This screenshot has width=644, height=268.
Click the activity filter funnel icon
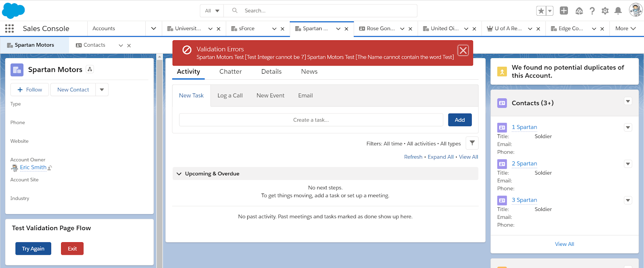(472, 143)
